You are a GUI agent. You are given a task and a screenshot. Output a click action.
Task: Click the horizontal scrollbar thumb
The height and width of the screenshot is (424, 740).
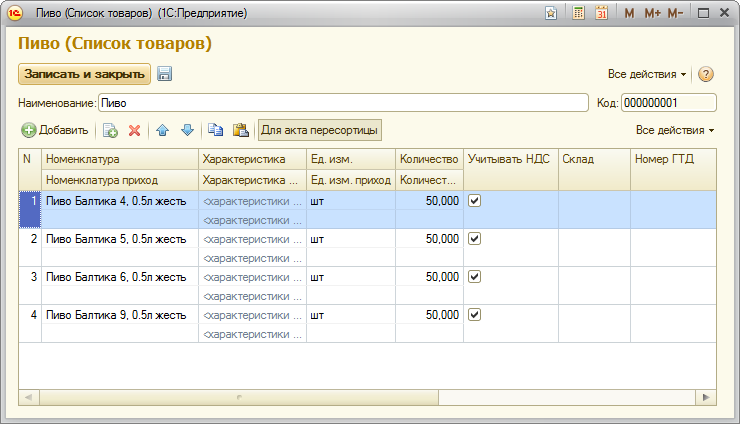[x=239, y=397]
